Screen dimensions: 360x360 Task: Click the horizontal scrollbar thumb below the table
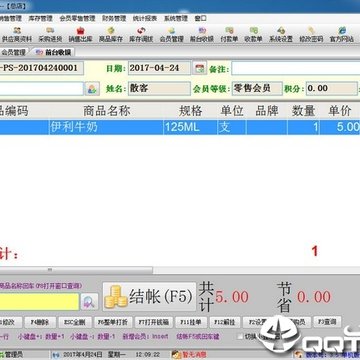click(x=76, y=270)
